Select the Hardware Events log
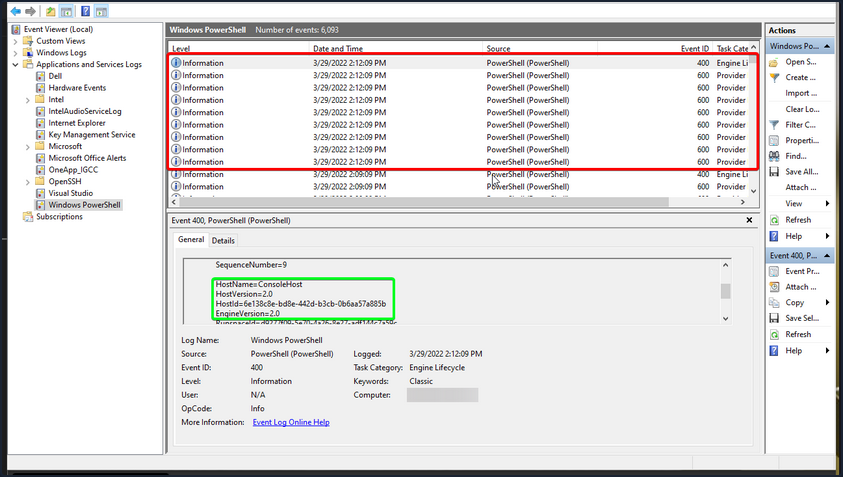 [77, 88]
